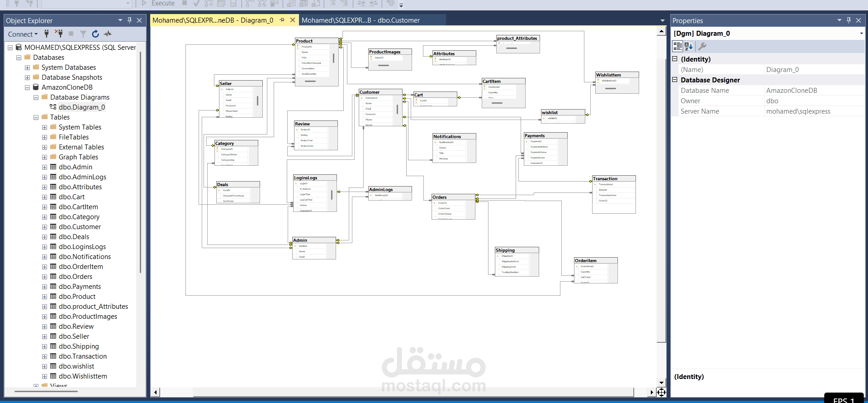This screenshot has height=403, width=868.
Task: Open Object Explorer window position dropdown
Action: click(120, 20)
